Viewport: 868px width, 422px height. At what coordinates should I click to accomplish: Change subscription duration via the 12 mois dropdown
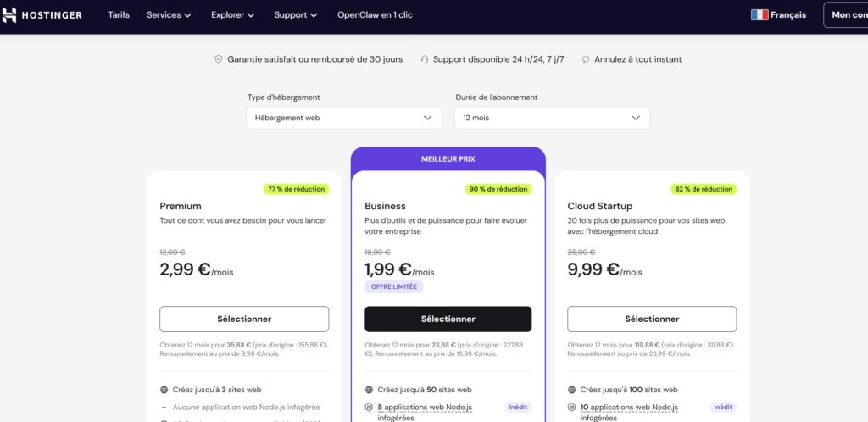(552, 118)
